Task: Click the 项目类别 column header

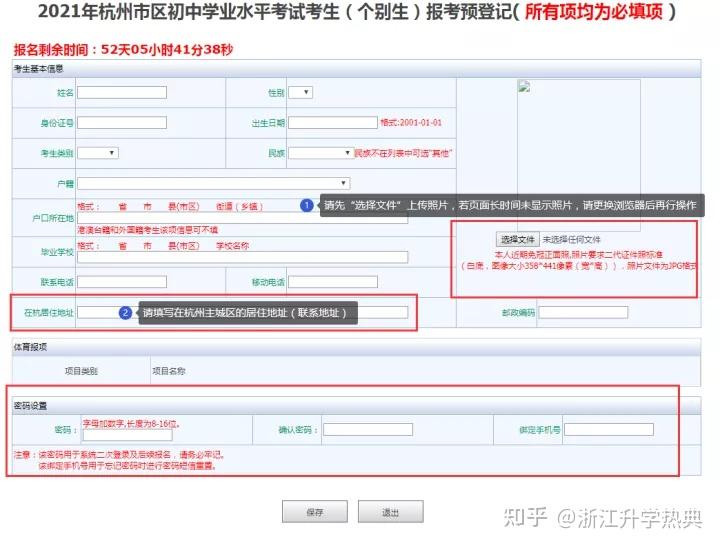Action: coord(81,371)
